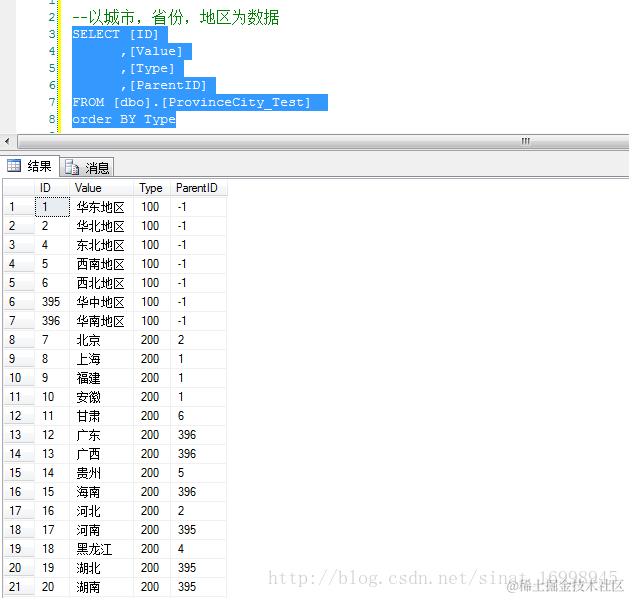
Task: Select row header 21 for 湖南
Action: click(x=19, y=587)
